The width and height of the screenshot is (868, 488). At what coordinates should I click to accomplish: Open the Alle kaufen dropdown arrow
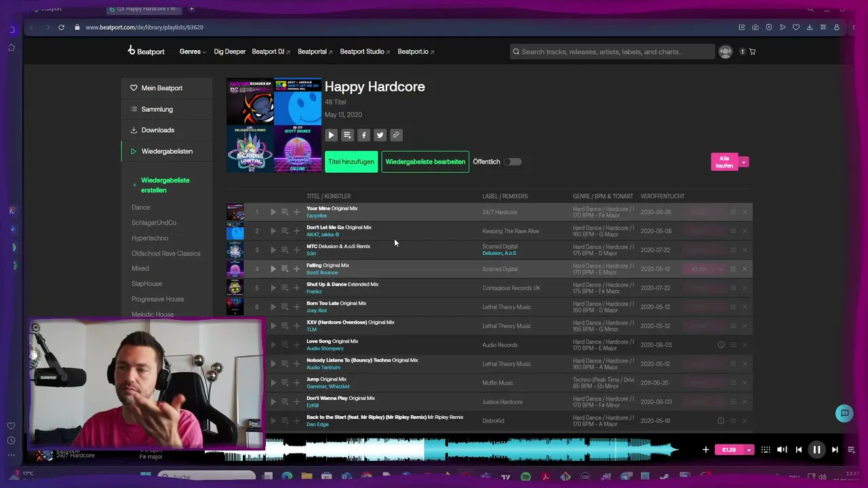coord(744,162)
